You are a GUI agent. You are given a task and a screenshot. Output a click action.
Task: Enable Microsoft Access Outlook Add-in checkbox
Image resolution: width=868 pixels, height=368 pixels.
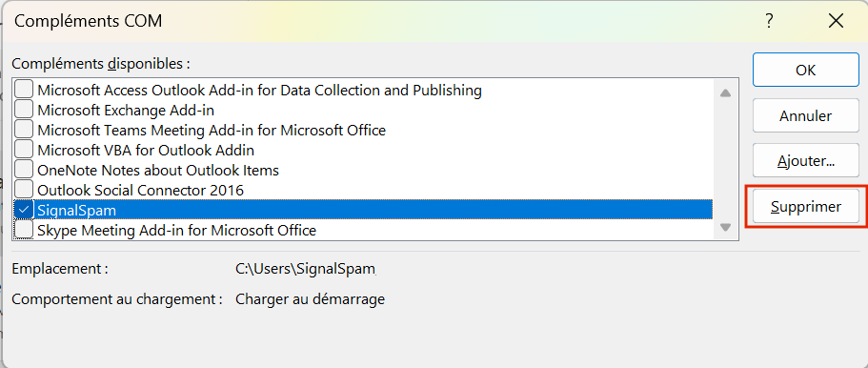24,90
